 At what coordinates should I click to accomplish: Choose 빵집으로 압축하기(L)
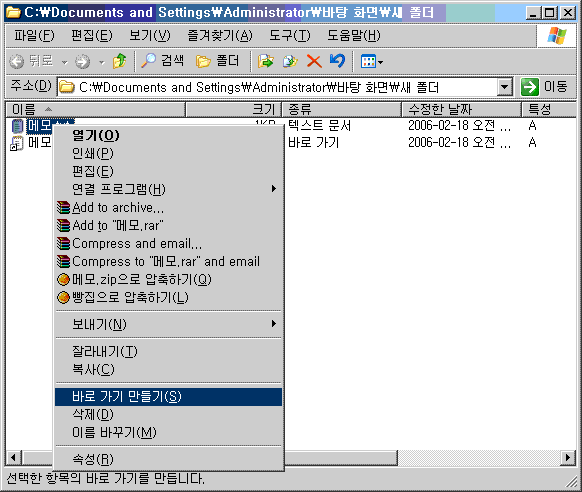point(168,297)
